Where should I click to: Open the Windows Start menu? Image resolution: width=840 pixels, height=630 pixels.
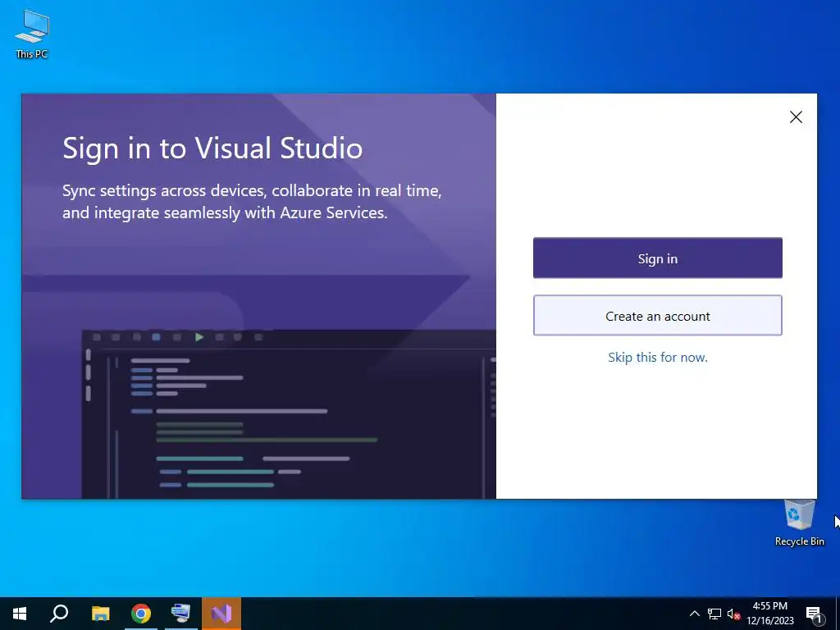tap(20, 614)
